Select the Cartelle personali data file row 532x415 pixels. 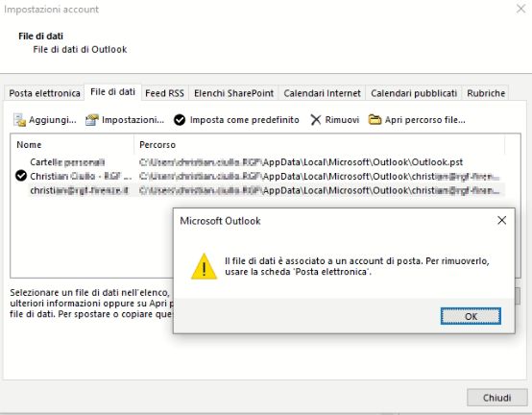pos(258,161)
